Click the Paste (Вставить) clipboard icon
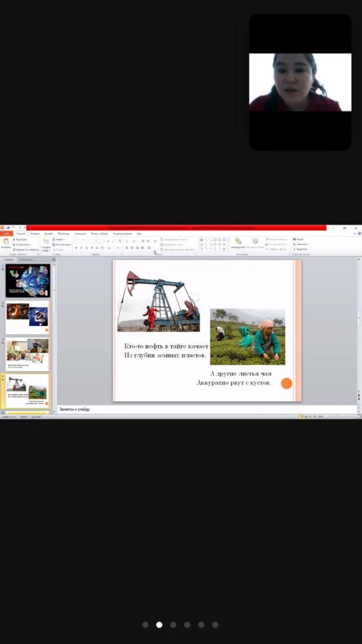 [5, 241]
